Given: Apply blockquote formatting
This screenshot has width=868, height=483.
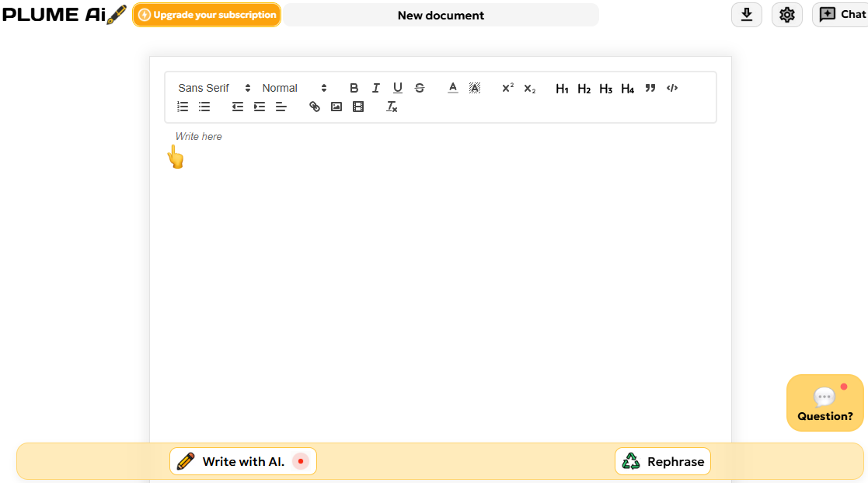Looking at the screenshot, I should [x=650, y=88].
